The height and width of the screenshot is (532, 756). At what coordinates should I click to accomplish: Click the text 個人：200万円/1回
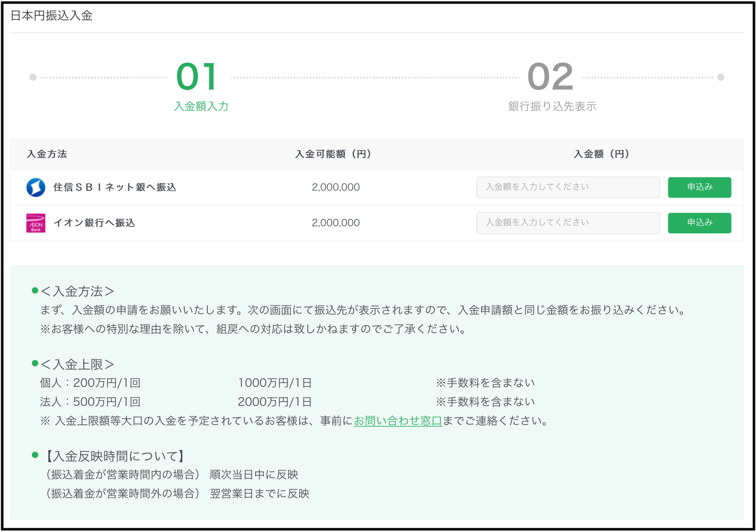[90, 383]
